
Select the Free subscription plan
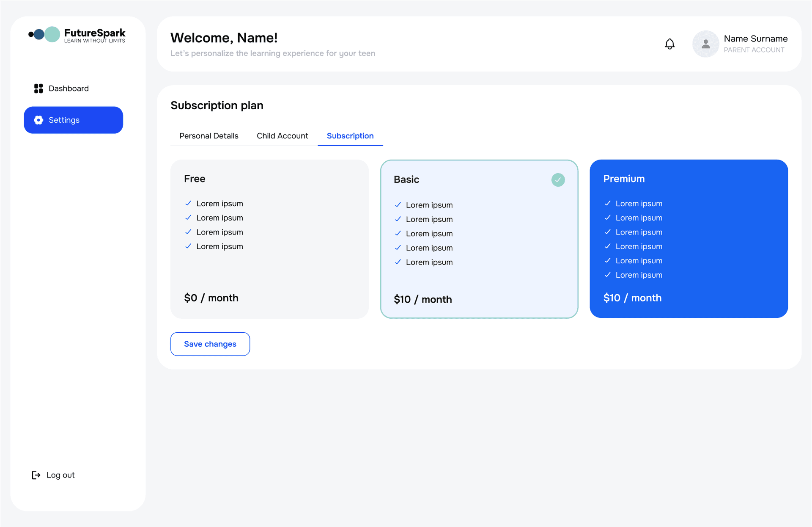pos(269,239)
